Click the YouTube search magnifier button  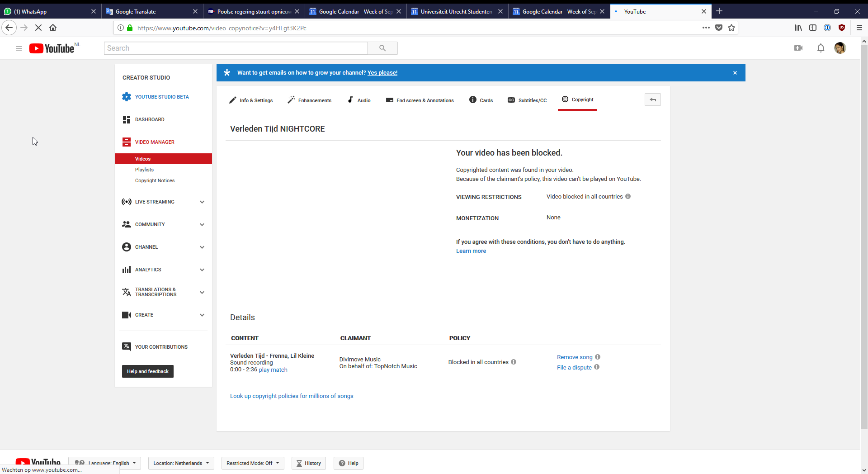point(382,48)
